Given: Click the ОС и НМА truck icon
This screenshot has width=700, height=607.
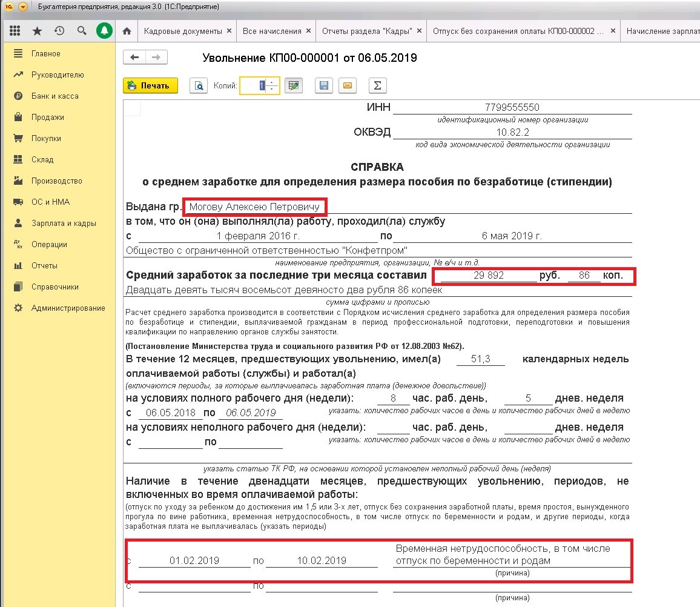Looking at the screenshot, I should point(18,202).
